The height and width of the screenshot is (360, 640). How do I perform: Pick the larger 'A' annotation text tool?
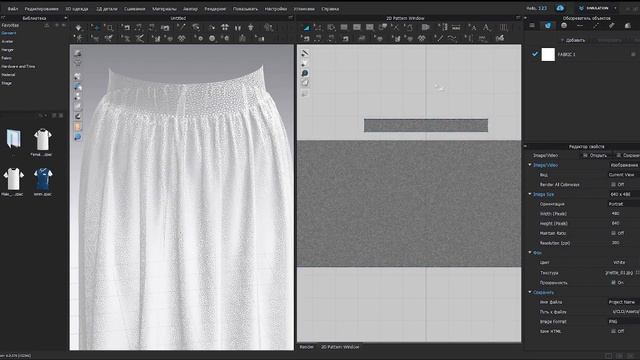tap(487, 28)
